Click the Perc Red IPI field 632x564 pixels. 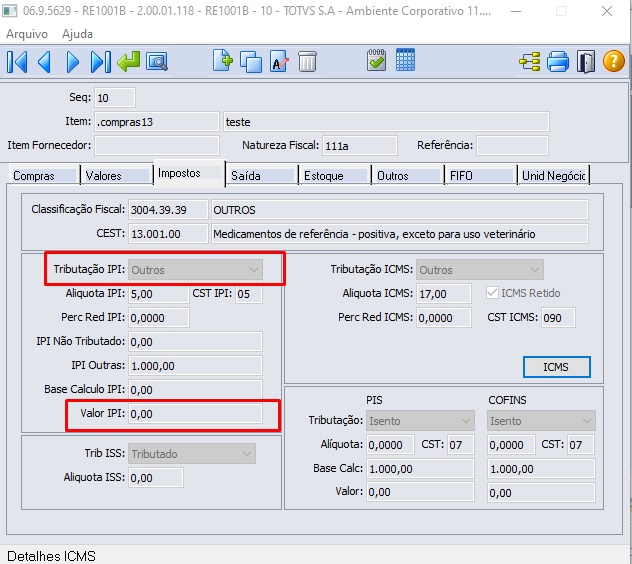click(x=158, y=317)
